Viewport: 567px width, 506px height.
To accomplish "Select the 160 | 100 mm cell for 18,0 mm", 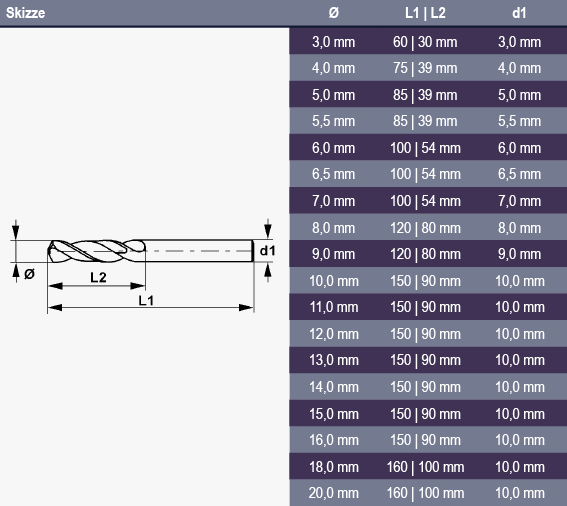I will (x=425, y=467).
